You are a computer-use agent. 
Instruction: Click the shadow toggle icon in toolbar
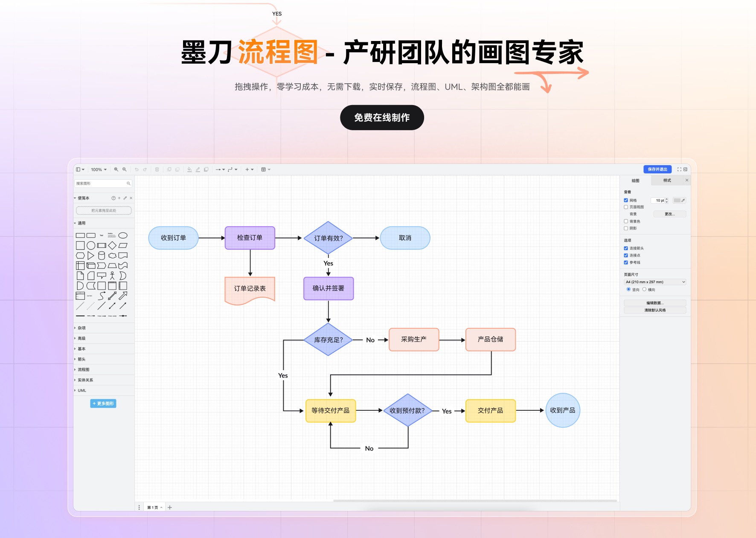pyautogui.click(x=206, y=170)
